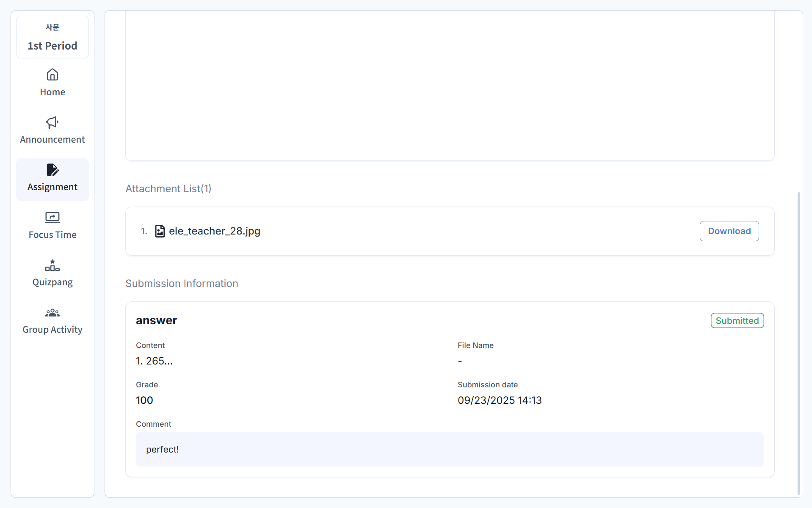Open Focus Time via its screen icon
Viewport: 812px width, 508px height.
(x=52, y=218)
